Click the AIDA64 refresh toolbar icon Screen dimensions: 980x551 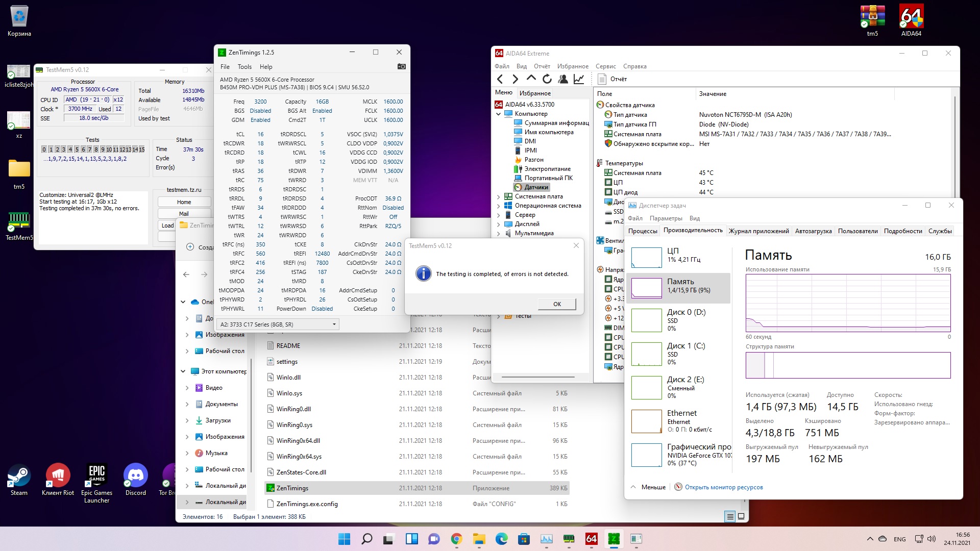(547, 79)
